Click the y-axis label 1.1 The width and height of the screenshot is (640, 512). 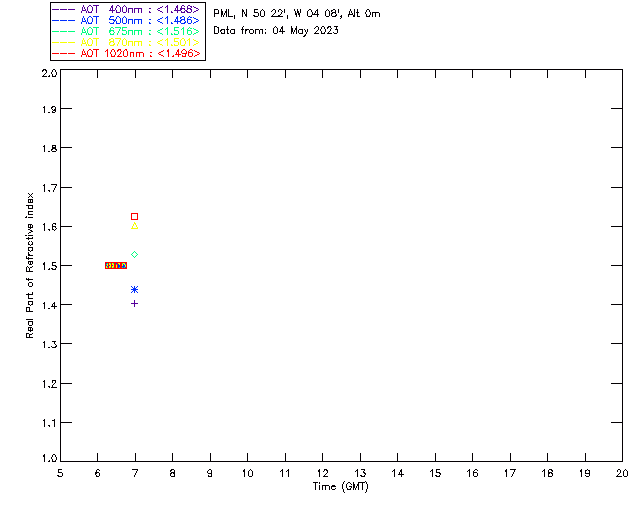click(49, 423)
